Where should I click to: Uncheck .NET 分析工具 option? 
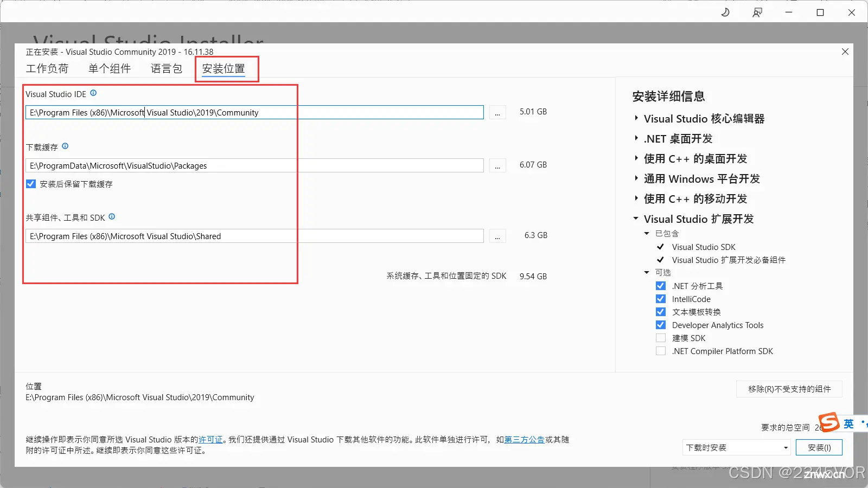tap(660, 286)
